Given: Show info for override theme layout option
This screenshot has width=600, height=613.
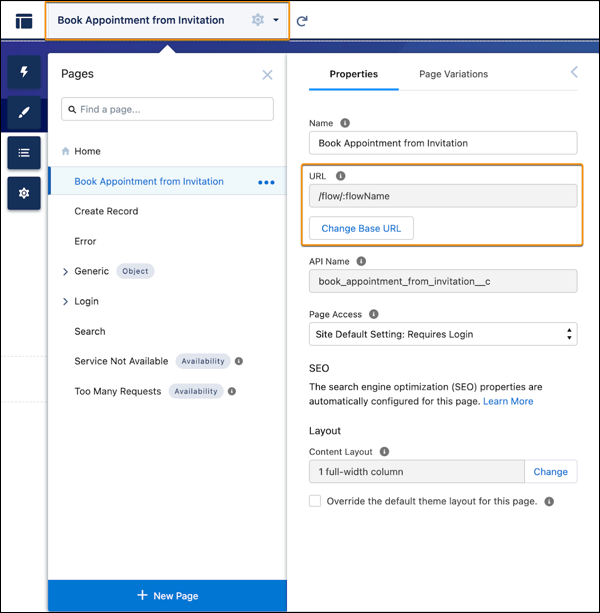Looking at the screenshot, I should [x=549, y=502].
